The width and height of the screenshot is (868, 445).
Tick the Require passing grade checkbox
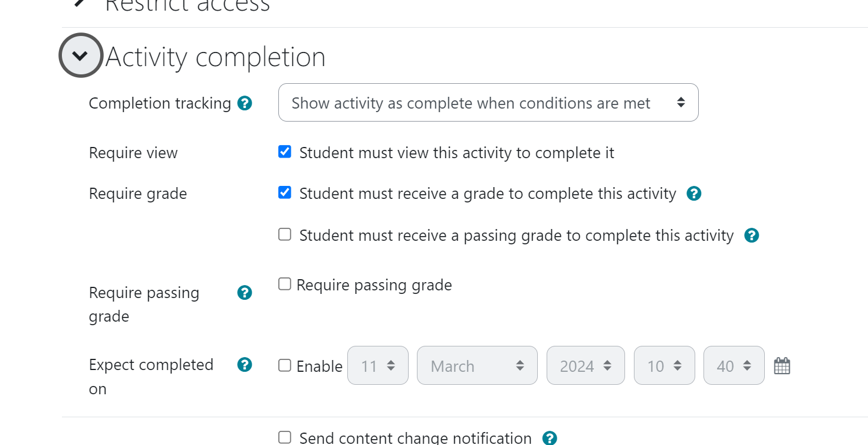click(285, 284)
